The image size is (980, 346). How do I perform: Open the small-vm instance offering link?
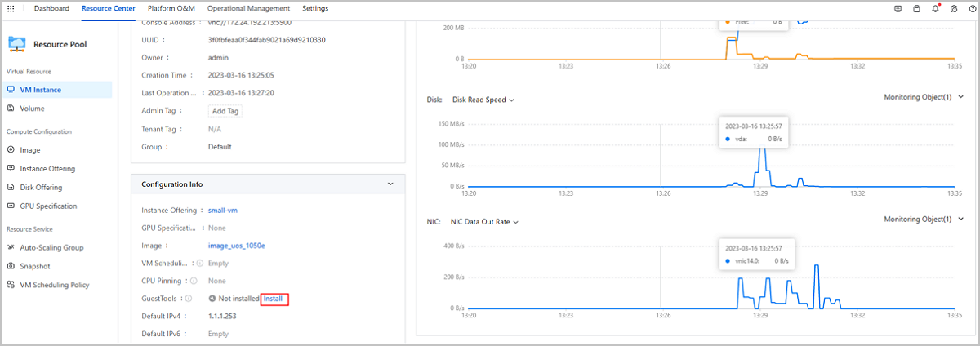pyautogui.click(x=223, y=211)
